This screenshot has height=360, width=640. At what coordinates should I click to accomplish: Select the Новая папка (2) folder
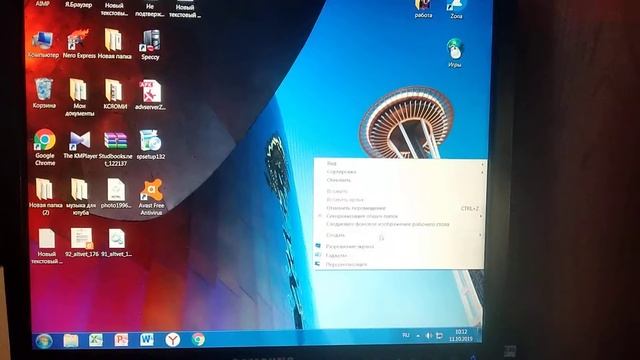[x=45, y=196]
